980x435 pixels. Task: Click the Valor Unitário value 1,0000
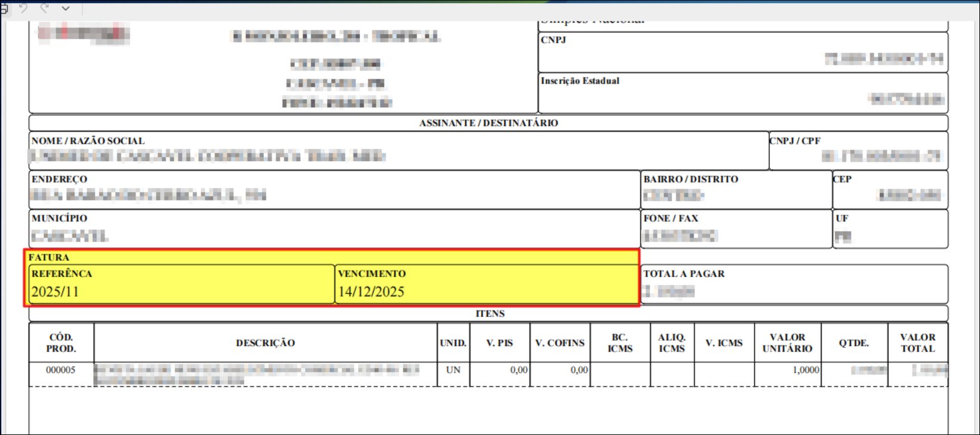point(805,370)
